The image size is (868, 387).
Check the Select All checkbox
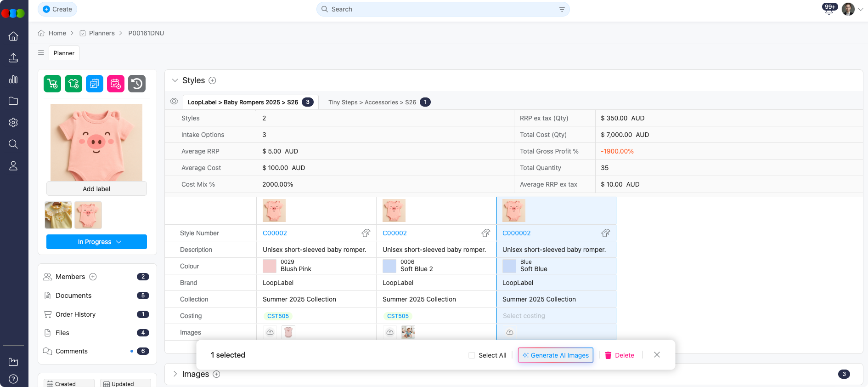472,355
